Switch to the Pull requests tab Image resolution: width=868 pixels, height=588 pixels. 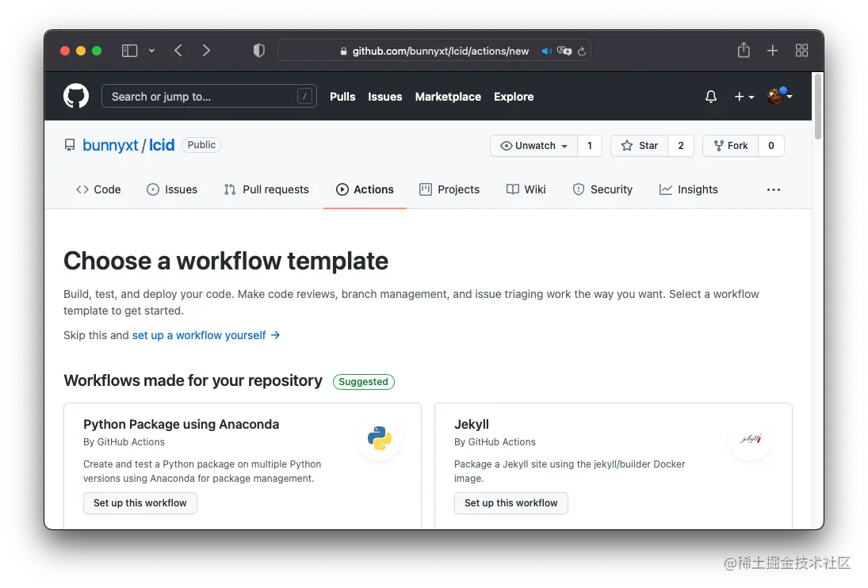(266, 189)
